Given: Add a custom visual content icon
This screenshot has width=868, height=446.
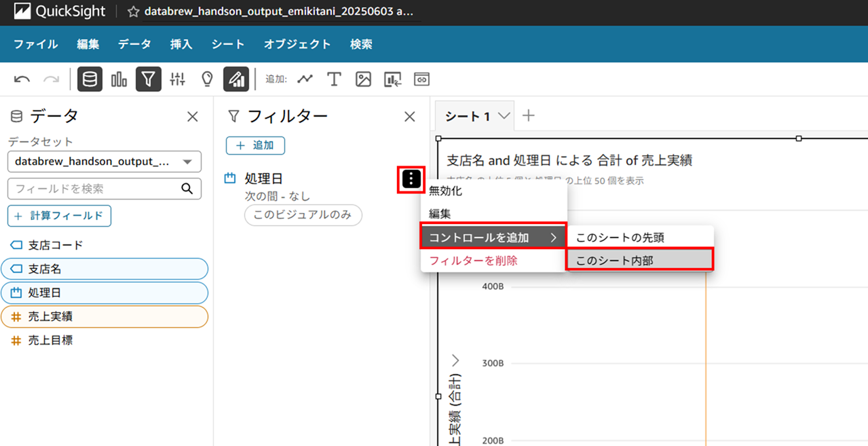Looking at the screenshot, I should tap(392, 79).
